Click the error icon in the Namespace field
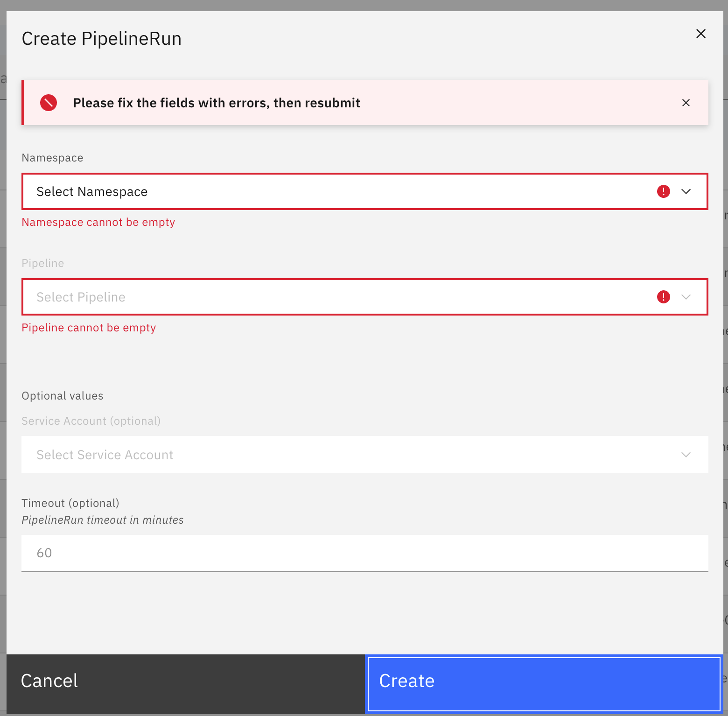Screen dimensions: 728x716 click(663, 191)
